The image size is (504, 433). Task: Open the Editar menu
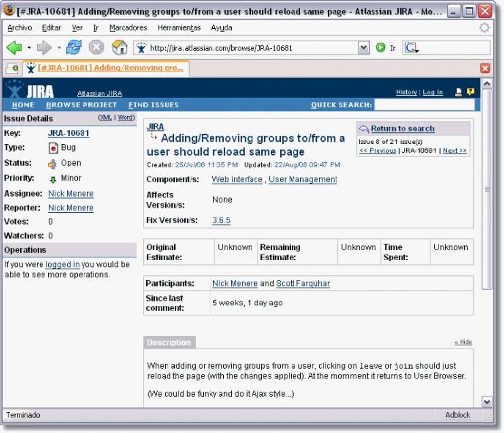(x=51, y=28)
